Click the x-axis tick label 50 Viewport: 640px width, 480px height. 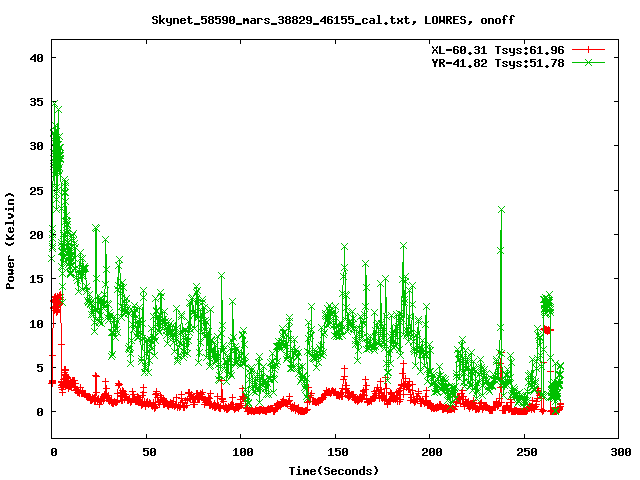[149, 452]
